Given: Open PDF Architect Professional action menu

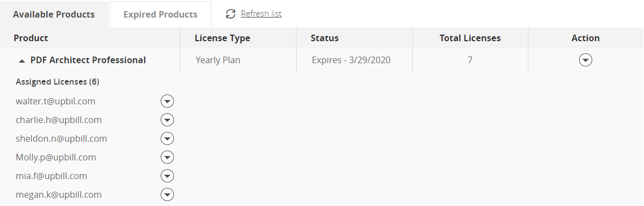Looking at the screenshot, I should pos(585,60).
